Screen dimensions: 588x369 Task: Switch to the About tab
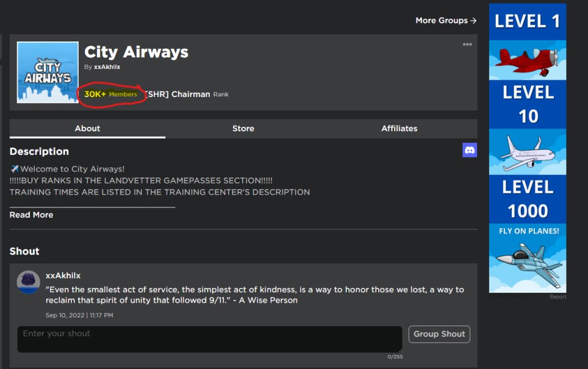pos(87,129)
